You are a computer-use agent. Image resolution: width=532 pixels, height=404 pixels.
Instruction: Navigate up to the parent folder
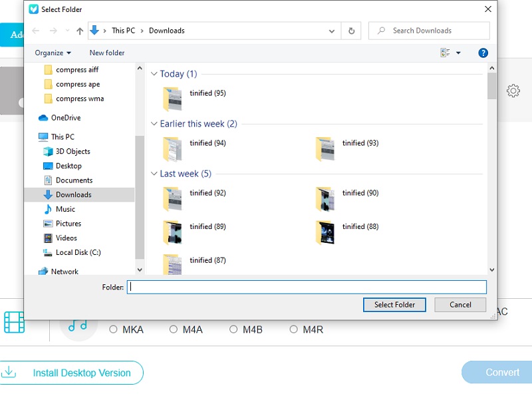(80, 31)
